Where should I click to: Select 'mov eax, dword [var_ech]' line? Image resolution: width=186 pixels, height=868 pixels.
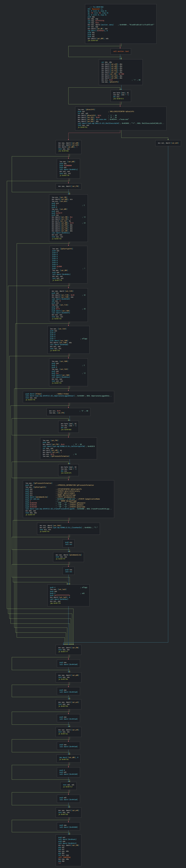pos(69,702)
